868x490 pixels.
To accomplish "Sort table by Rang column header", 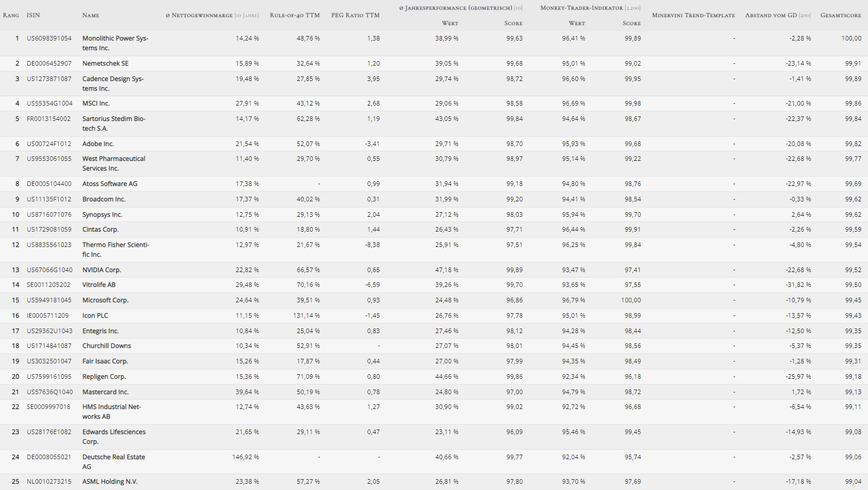I will click(x=11, y=15).
